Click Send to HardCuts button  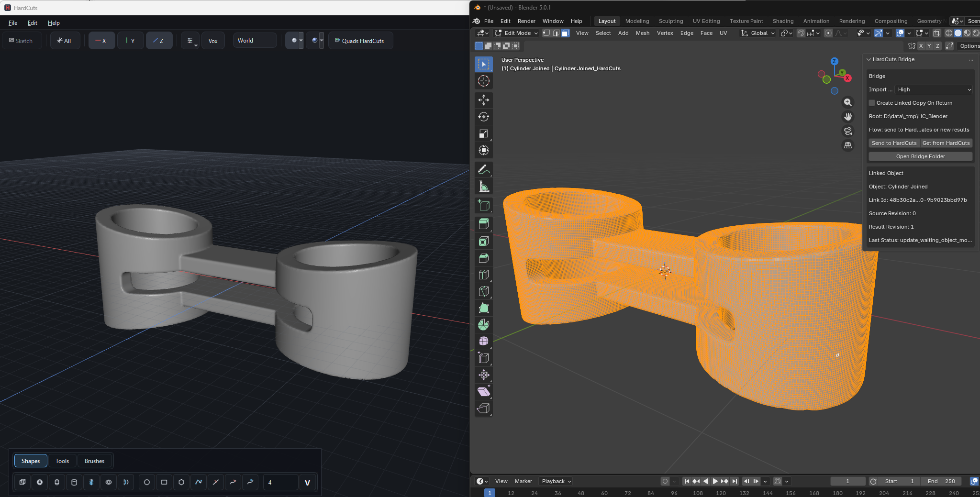(x=894, y=143)
